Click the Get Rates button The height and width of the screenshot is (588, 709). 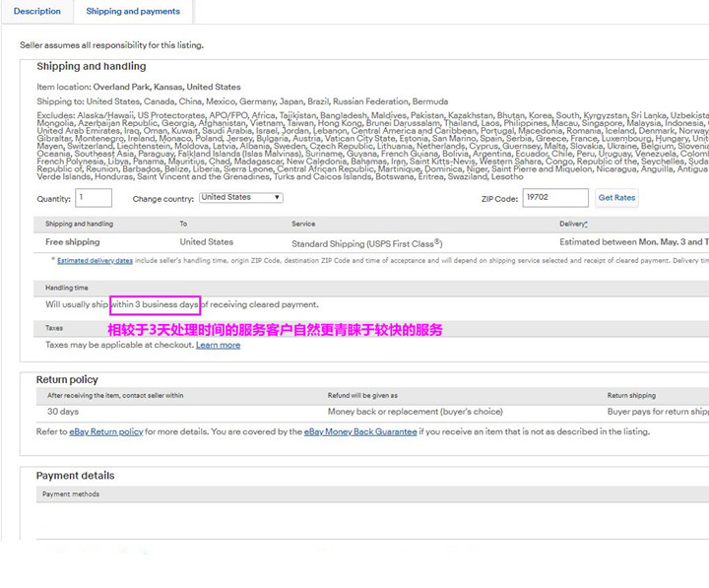click(616, 198)
